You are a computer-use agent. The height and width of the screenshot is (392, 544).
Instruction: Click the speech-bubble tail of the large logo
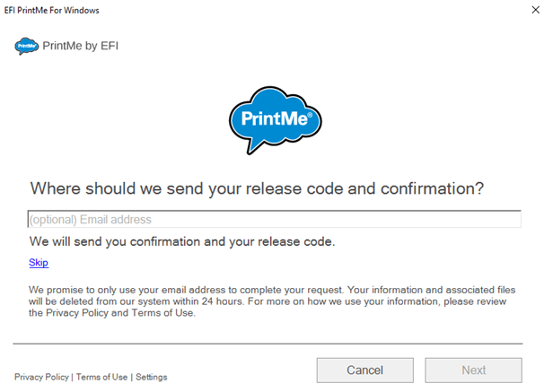pos(255,146)
